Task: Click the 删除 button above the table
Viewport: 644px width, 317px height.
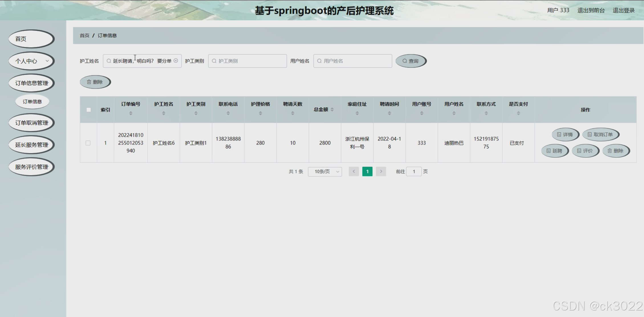Action: (95, 82)
